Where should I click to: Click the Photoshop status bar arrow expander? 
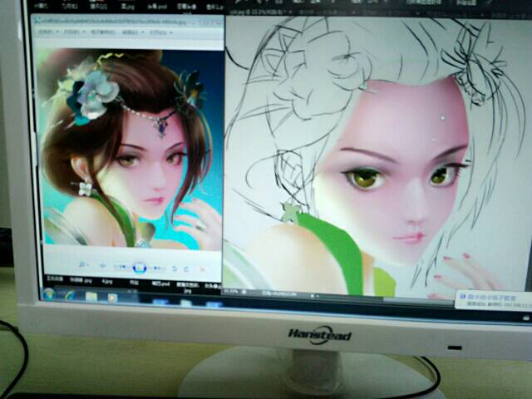point(313,296)
